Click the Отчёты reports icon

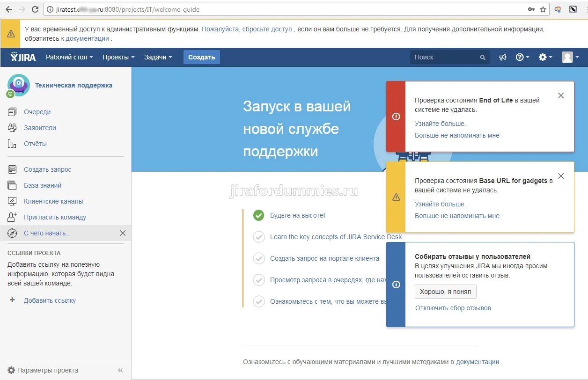click(12, 144)
